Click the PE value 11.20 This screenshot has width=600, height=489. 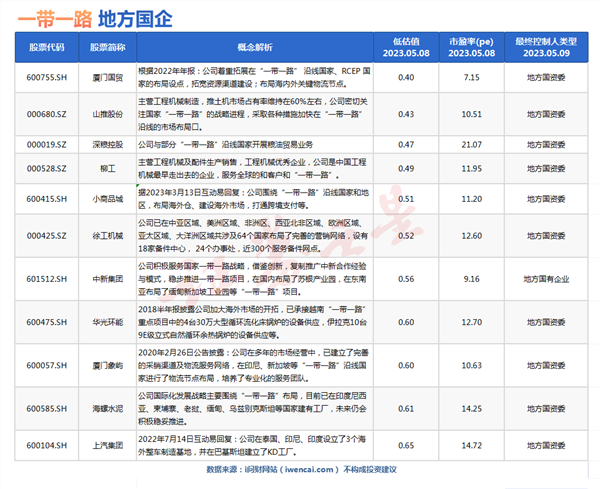click(471, 199)
